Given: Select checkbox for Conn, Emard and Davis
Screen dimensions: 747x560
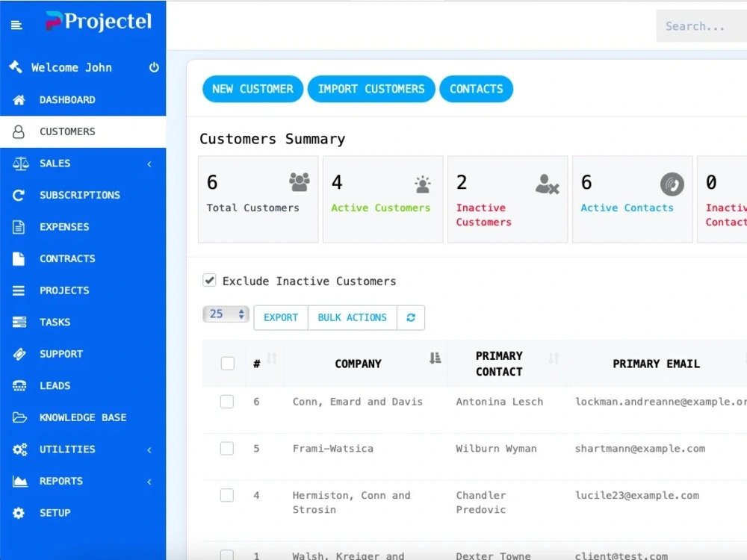Looking at the screenshot, I should coord(227,402).
